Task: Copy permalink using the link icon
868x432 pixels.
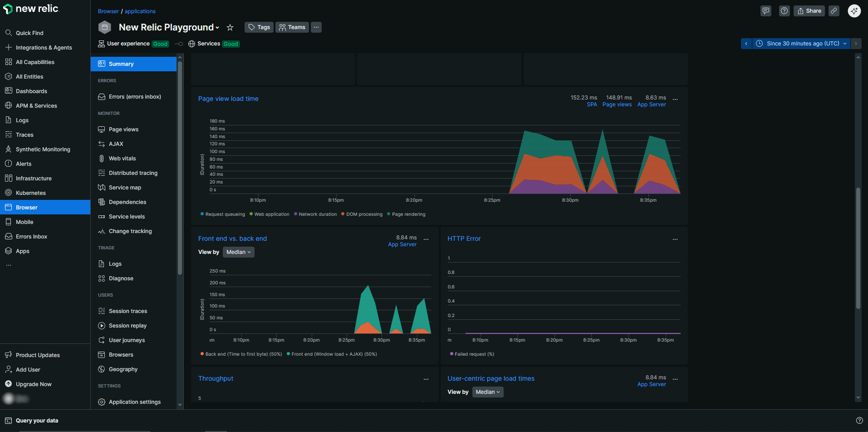Action: 834,11
